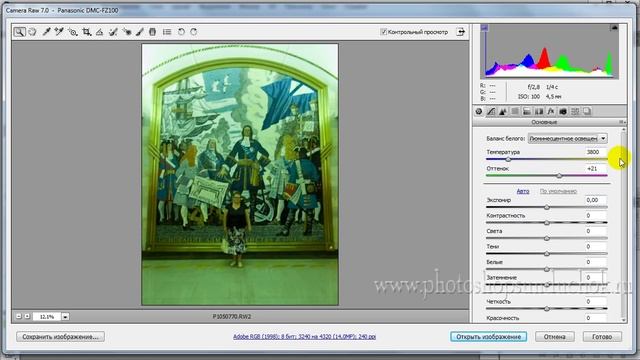Click the Сохранить изображение button
Image resolution: width=640 pixels, height=360 pixels.
60,337
